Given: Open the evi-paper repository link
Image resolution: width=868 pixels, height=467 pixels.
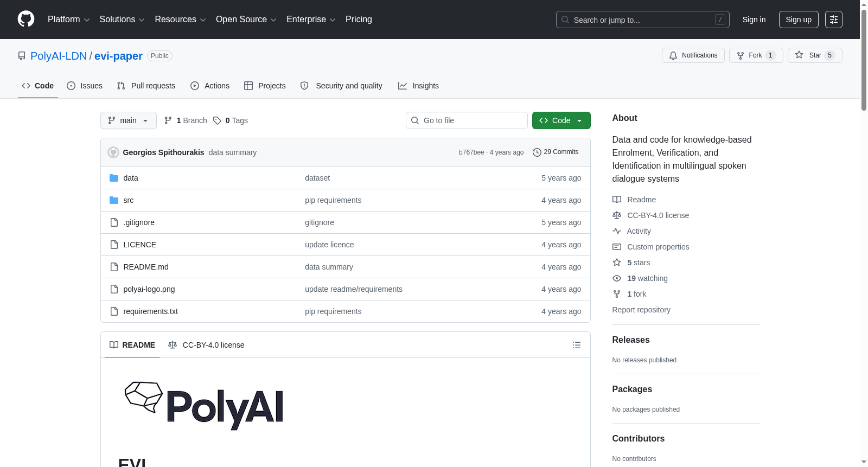Looking at the screenshot, I should point(118,56).
